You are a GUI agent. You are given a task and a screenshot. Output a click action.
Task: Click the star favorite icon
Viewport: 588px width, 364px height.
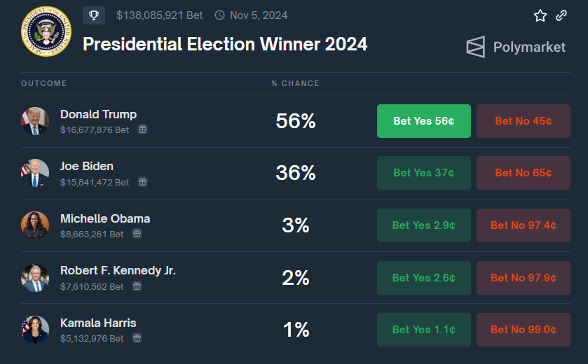tap(540, 15)
